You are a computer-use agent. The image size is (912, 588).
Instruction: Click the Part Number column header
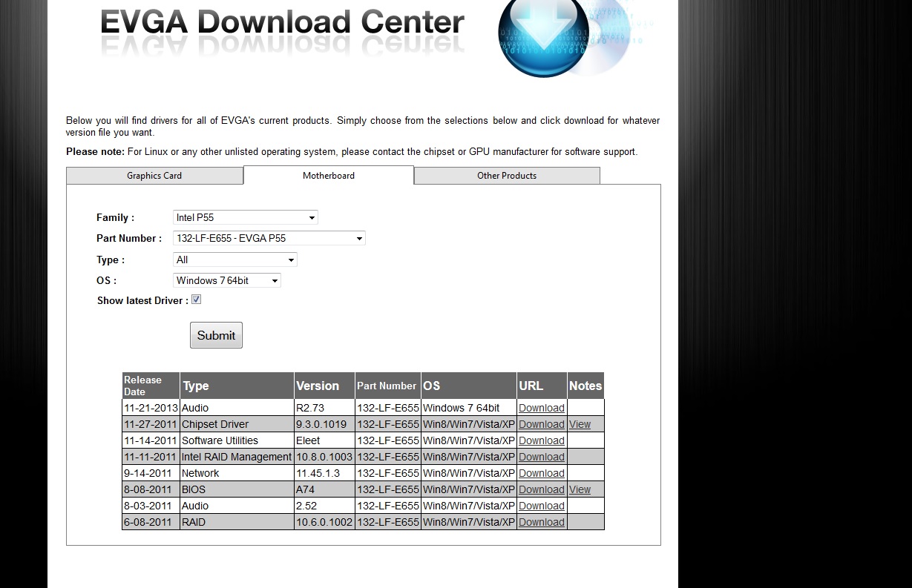pos(388,386)
